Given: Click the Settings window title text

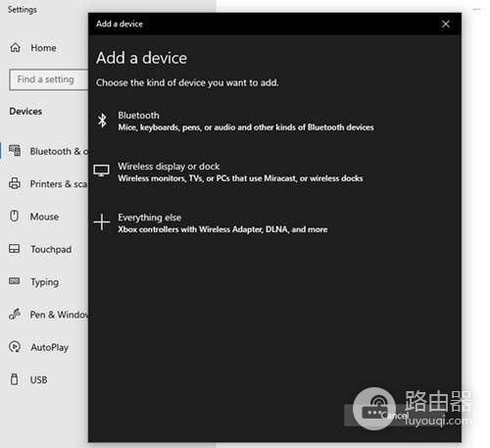Looking at the screenshot, I should (x=23, y=10).
